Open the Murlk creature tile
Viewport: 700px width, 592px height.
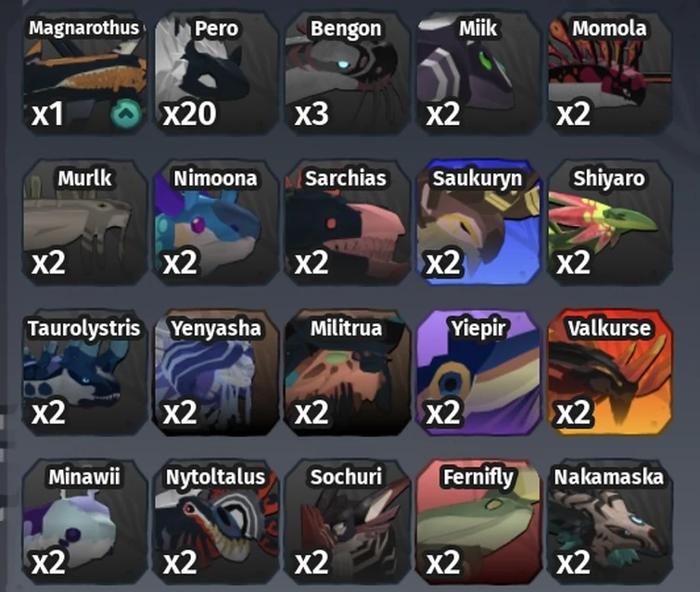pos(84,222)
